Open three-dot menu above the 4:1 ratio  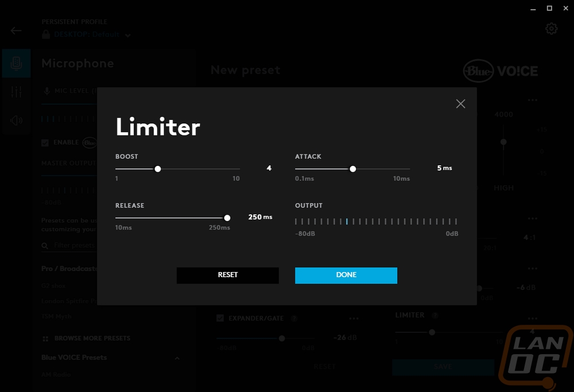tap(533, 219)
